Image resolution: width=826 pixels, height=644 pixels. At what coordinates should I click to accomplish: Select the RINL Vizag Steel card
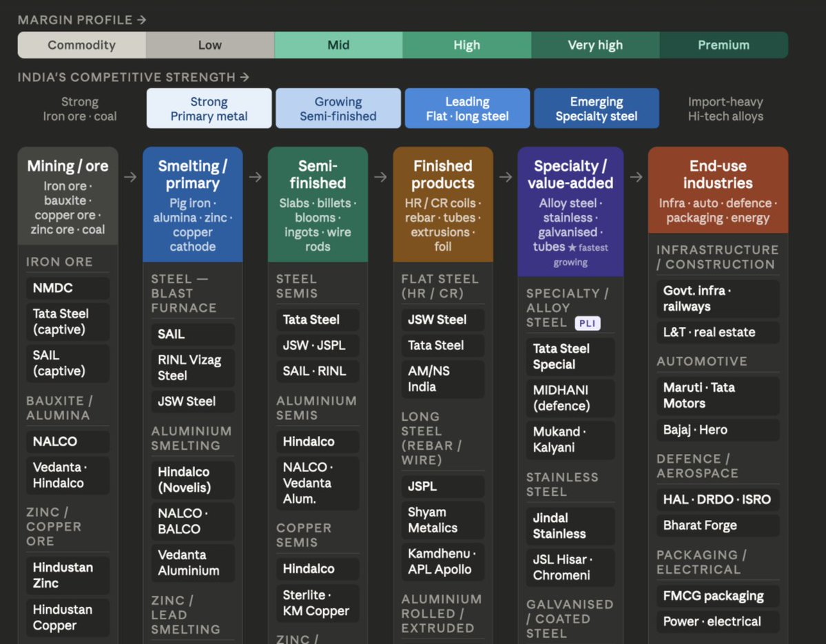click(x=193, y=368)
